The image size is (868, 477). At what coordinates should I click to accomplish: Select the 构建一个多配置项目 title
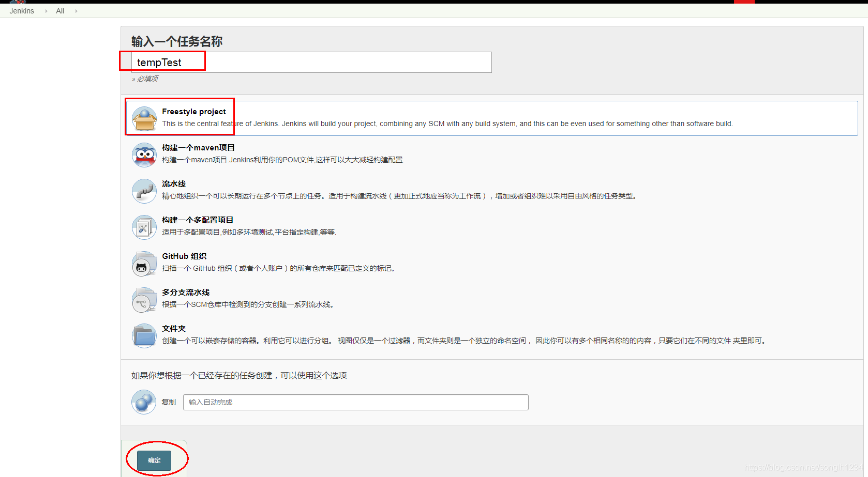click(x=198, y=220)
